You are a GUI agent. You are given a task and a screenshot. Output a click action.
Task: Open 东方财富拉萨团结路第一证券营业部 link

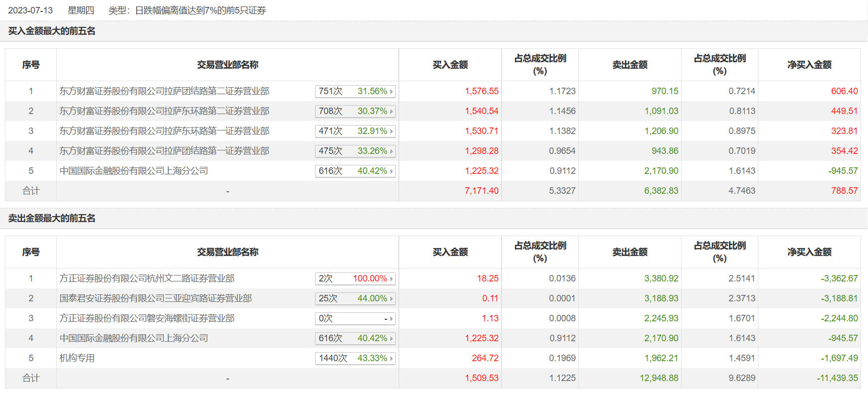pyautogui.click(x=164, y=151)
